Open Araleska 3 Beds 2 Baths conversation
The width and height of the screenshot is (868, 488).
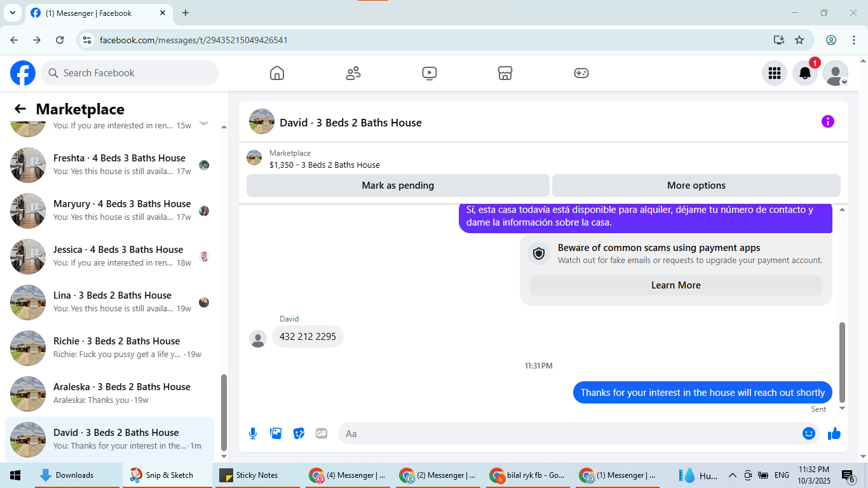point(110,394)
